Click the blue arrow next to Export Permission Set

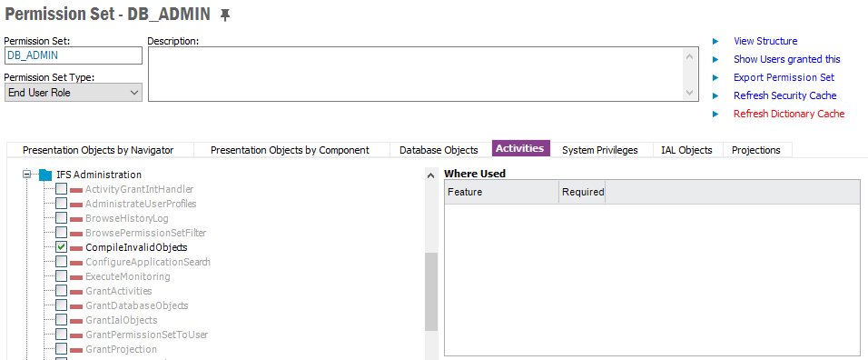[715, 77]
